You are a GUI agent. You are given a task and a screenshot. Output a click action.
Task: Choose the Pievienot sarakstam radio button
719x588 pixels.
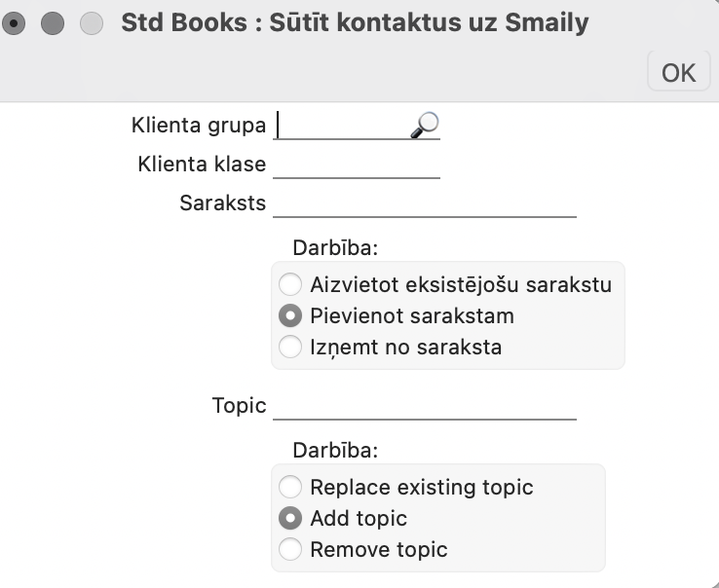click(290, 315)
